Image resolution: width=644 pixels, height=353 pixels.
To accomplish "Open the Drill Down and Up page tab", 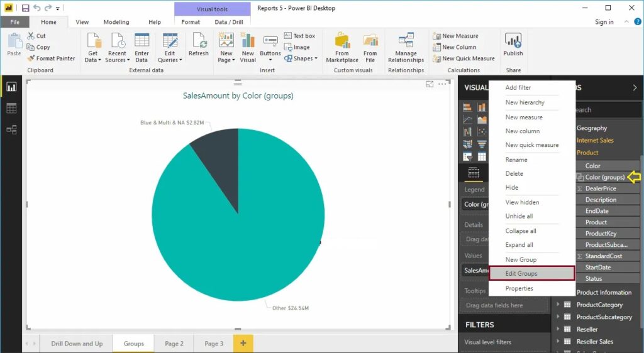I will tap(77, 344).
